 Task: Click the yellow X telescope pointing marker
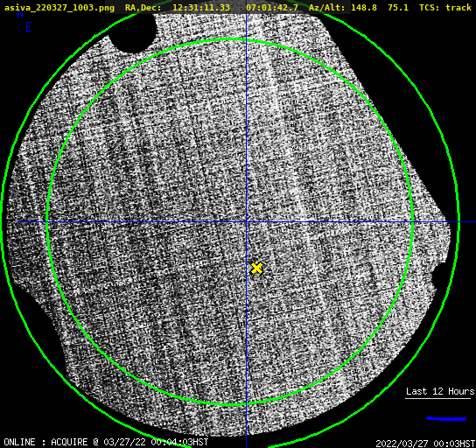tap(256, 269)
